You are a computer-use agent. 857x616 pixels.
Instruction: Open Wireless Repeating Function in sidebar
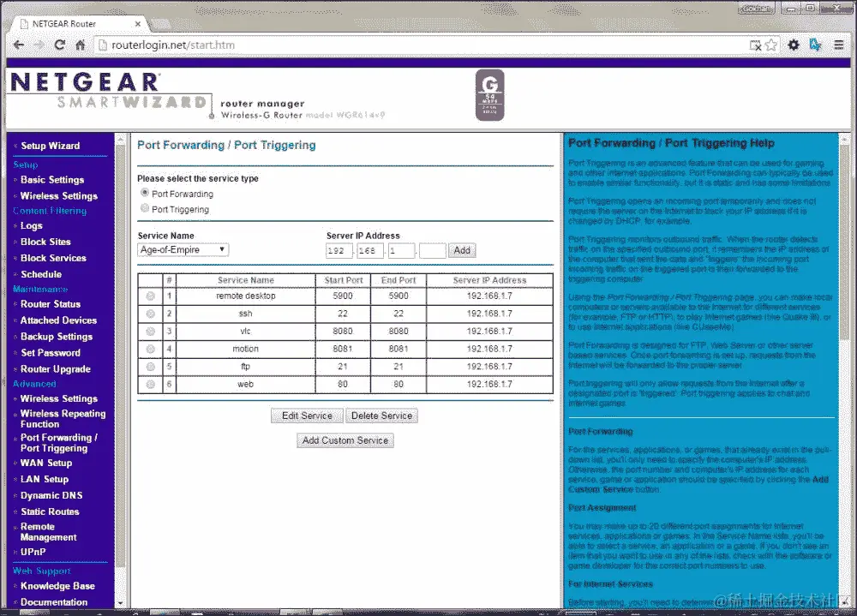[x=63, y=419]
